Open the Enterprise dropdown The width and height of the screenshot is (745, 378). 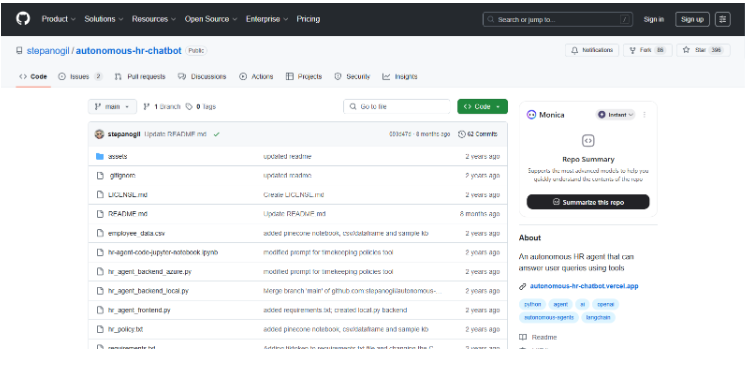pos(267,19)
